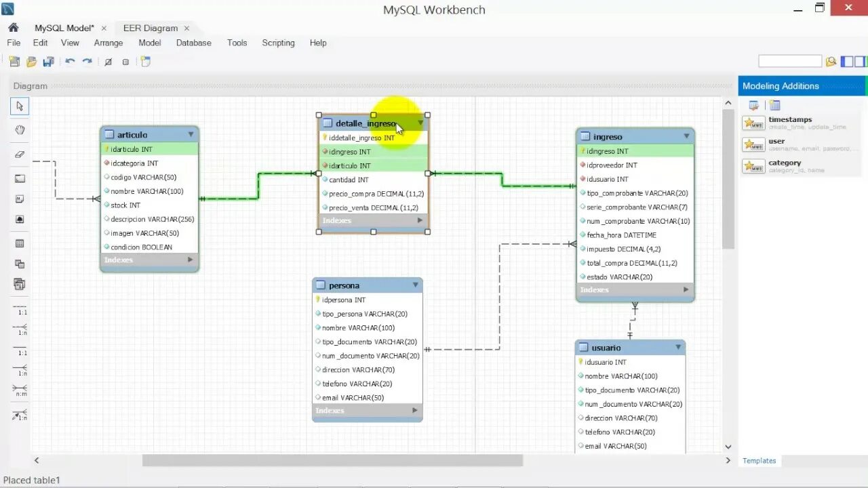This screenshot has width=868, height=488.
Task: Select the n:m relationship tool
Action: coord(20,390)
